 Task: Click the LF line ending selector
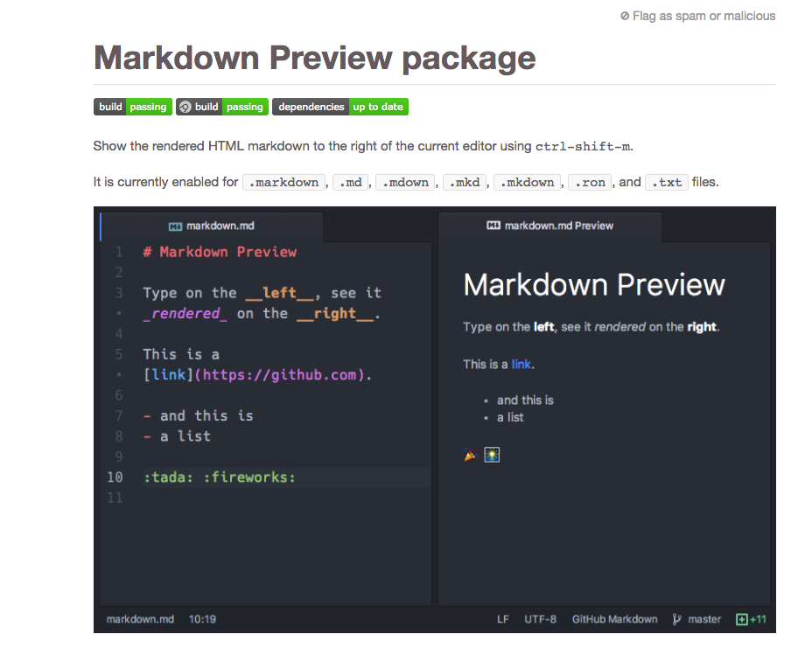(503, 619)
